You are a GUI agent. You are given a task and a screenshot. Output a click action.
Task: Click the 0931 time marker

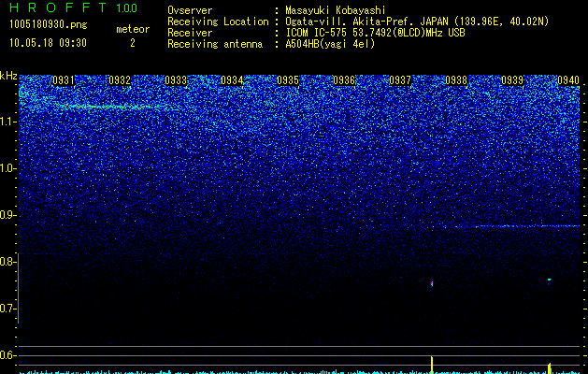(64, 80)
